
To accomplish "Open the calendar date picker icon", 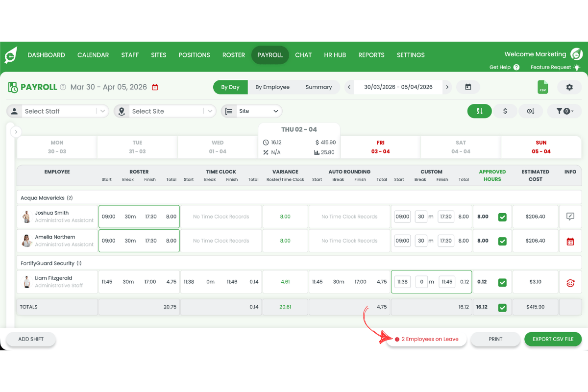I will (x=468, y=87).
